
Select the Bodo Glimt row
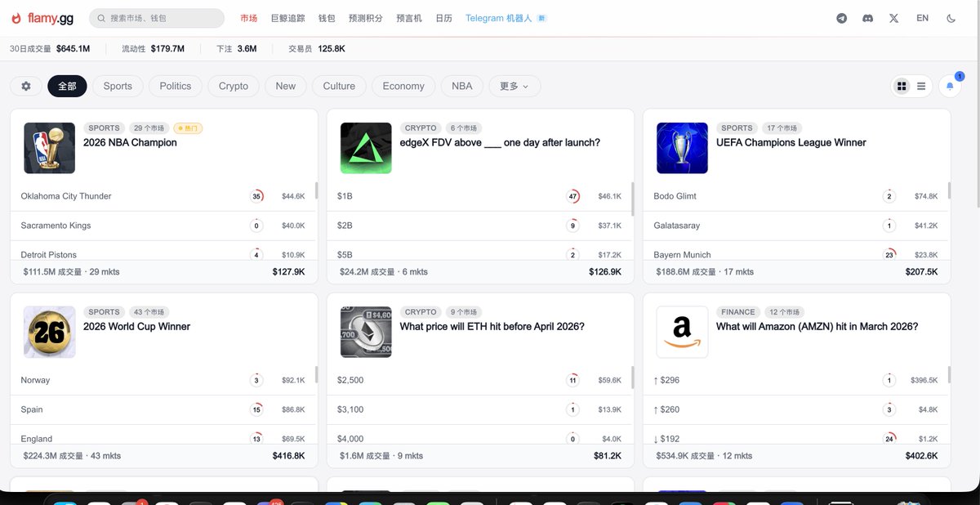[795, 196]
